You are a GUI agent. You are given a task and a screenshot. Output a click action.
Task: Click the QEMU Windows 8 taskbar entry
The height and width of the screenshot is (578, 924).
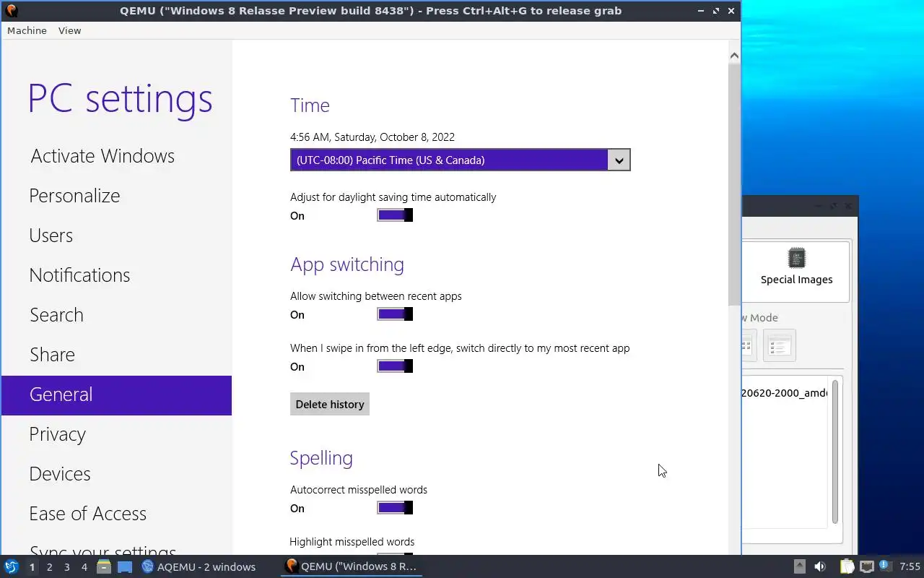(x=352, y=567)
